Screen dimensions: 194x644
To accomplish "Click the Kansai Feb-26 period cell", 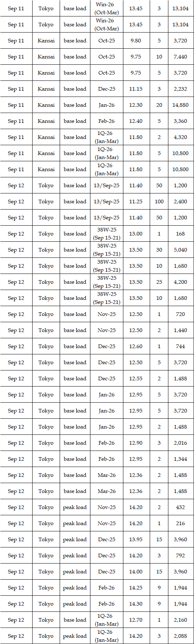I will 107,121.
